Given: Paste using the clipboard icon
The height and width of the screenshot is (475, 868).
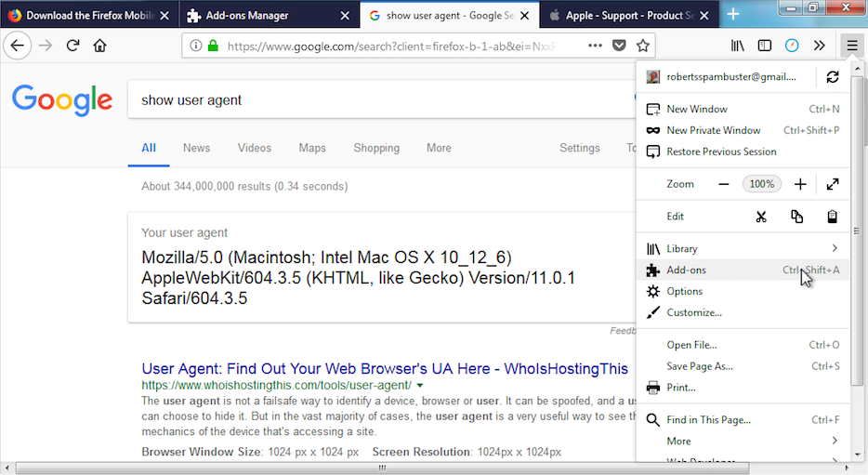Looking at the screenshot, I should [x=832, y=217].
